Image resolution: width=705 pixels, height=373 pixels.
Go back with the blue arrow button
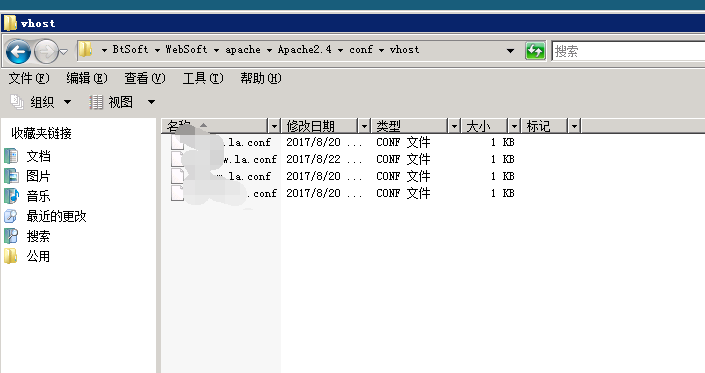[18, 52]
